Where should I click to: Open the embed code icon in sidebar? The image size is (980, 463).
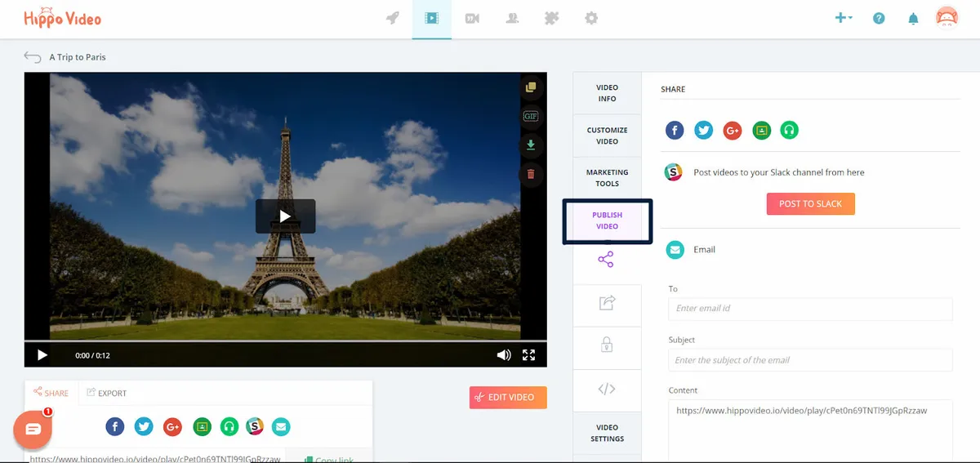(607, 389)
